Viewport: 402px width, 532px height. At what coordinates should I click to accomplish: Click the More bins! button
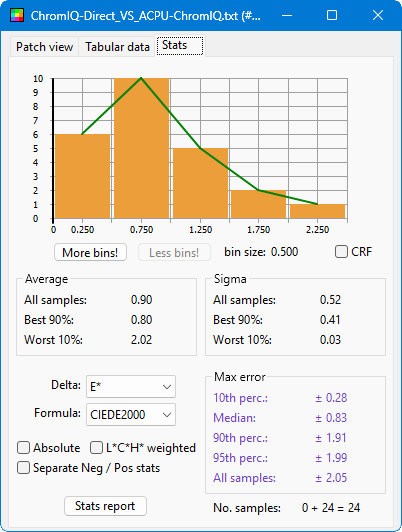pyautogui.click(x=90, y=252)
